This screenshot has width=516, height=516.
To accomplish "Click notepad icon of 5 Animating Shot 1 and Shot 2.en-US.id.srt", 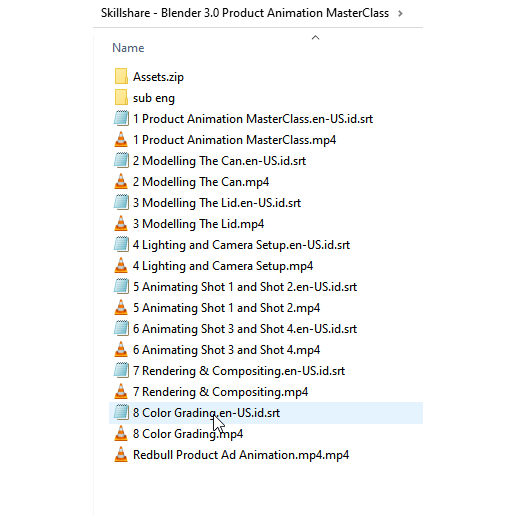I will tap(121, 287).
